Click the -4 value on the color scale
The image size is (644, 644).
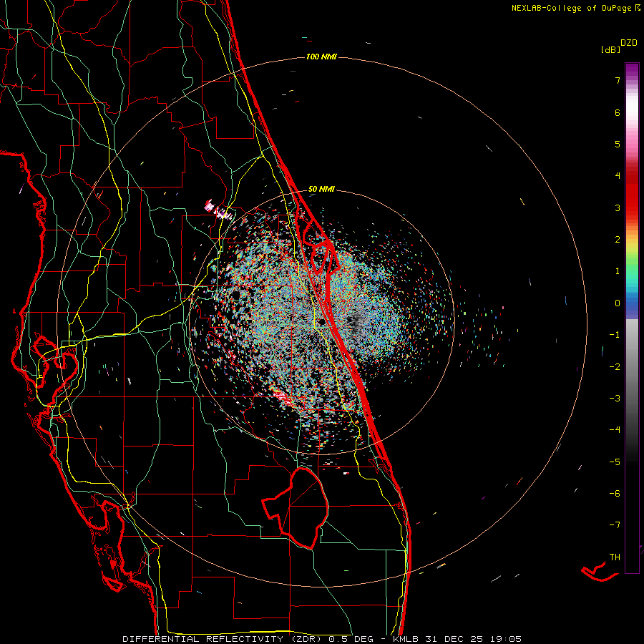point(615,430)
